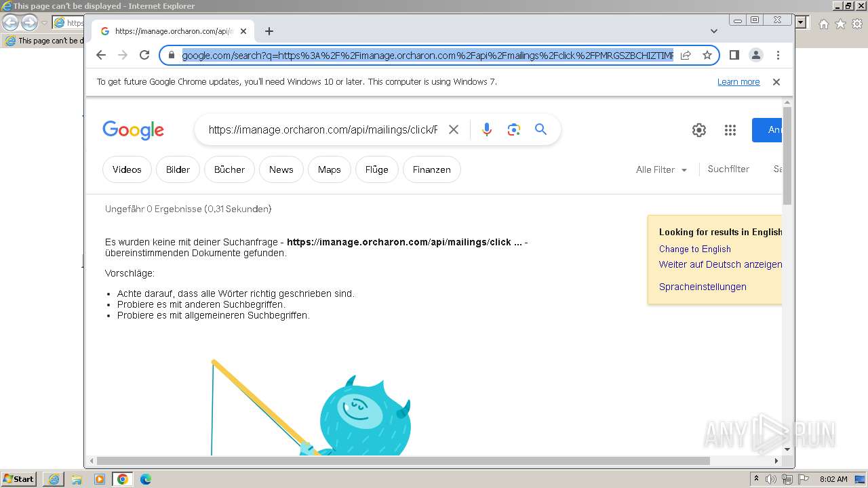Select the Videos filter
Image resolution: width=868 pixels, height=488 pixels.
pos(127,169)
